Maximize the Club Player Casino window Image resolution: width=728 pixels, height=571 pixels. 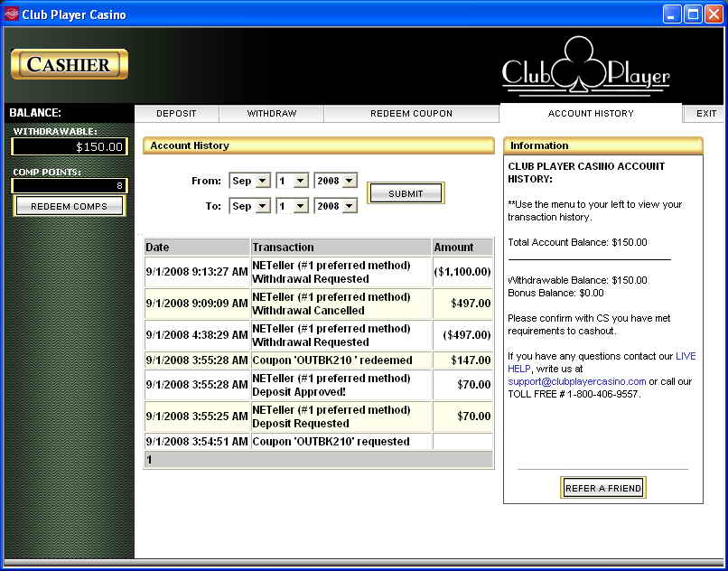pyautogui.click(x=693, y=14)
